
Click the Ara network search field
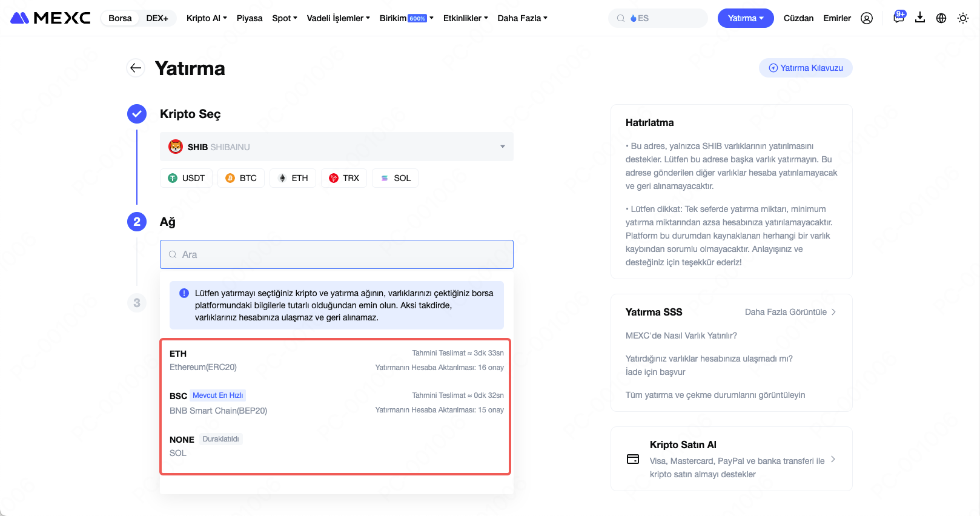click(x=337, y=254)
